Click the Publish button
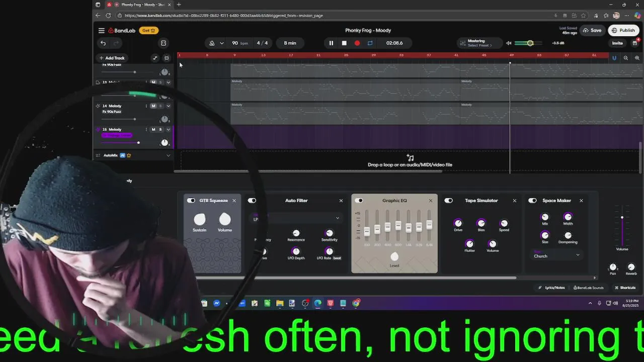The height and width of the screenshot is (362, 644). pyautogui.click(x=623, y=31)
